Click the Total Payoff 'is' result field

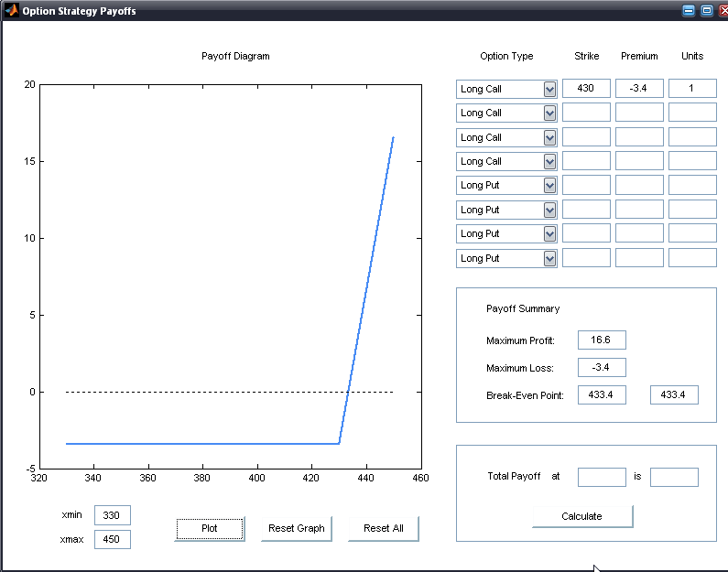point(674,477)
